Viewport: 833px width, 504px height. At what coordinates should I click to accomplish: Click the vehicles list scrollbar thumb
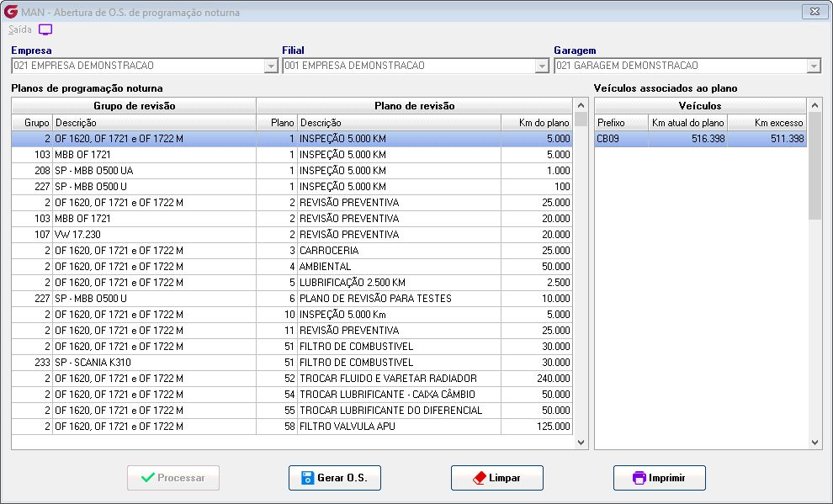click(x=815, y=166)
